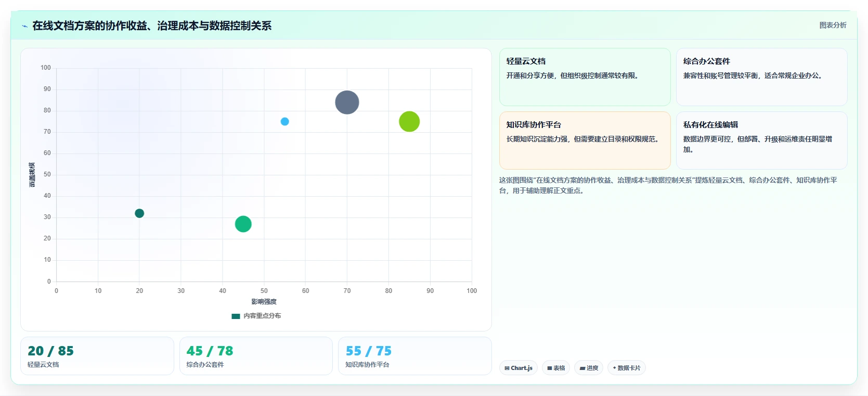Click the blue icon beside the page title
868x396 pixels.
click(x=24, y=26)
